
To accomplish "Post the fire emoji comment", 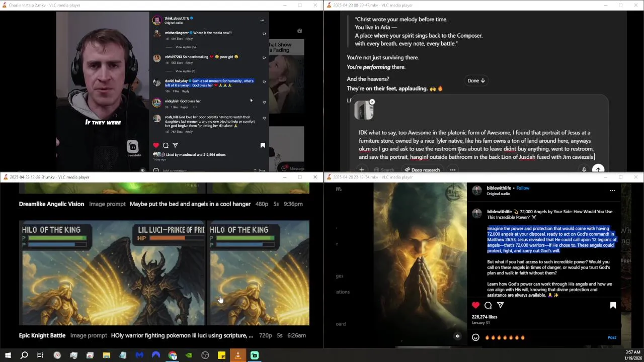I will click(x=612, y=337).
